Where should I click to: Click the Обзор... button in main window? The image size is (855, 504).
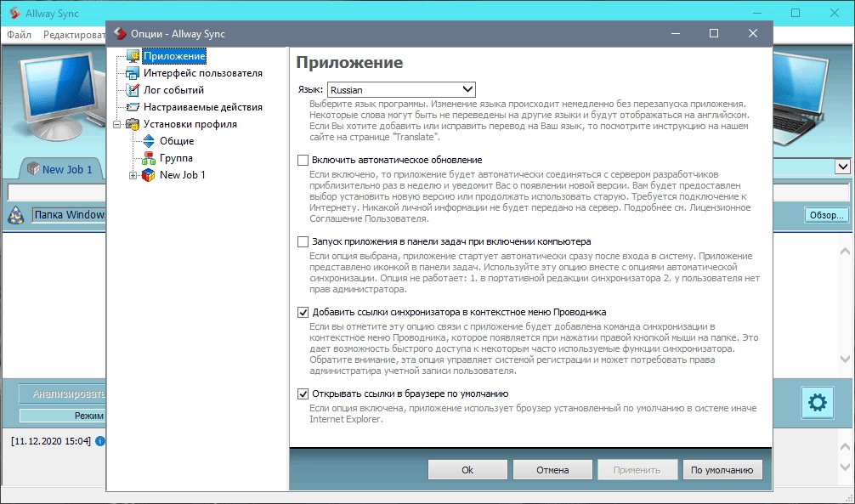click(827, 215)
